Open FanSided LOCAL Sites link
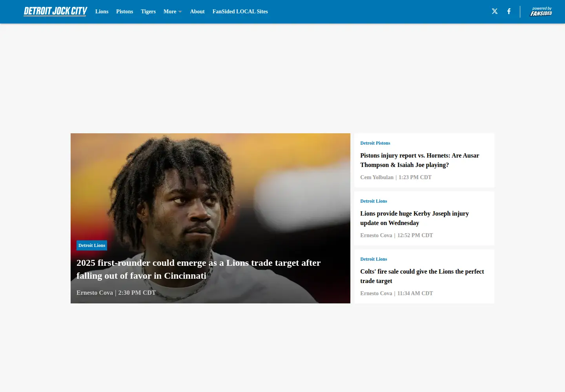The height and width of the screenshot is (392, 565). (240, 12)
